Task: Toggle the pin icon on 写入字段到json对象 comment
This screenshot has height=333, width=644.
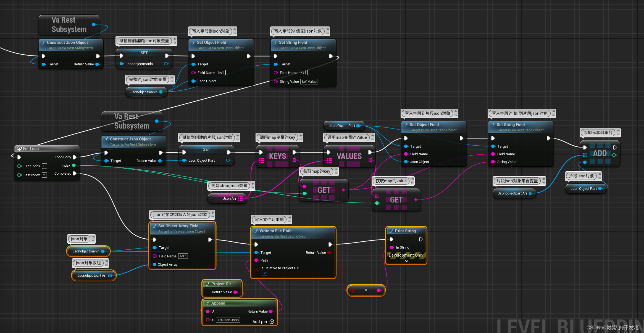Action: point(235,29)
